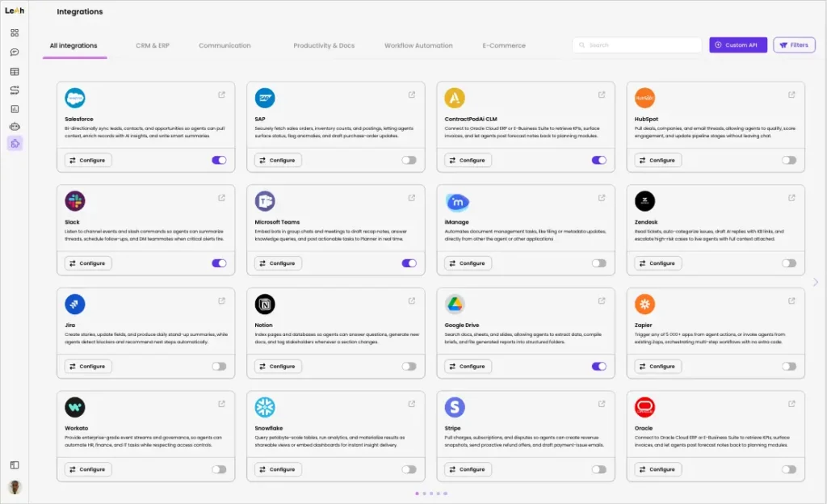Click the integrations Search field
The image size is (827, 504).
tap(638, 45)
